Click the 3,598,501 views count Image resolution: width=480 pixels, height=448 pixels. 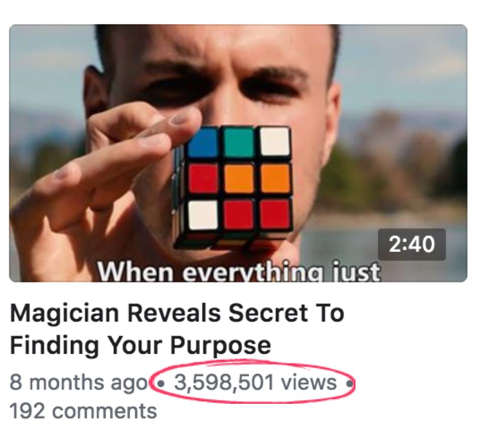pyautogui.click(x=255, y=383)
